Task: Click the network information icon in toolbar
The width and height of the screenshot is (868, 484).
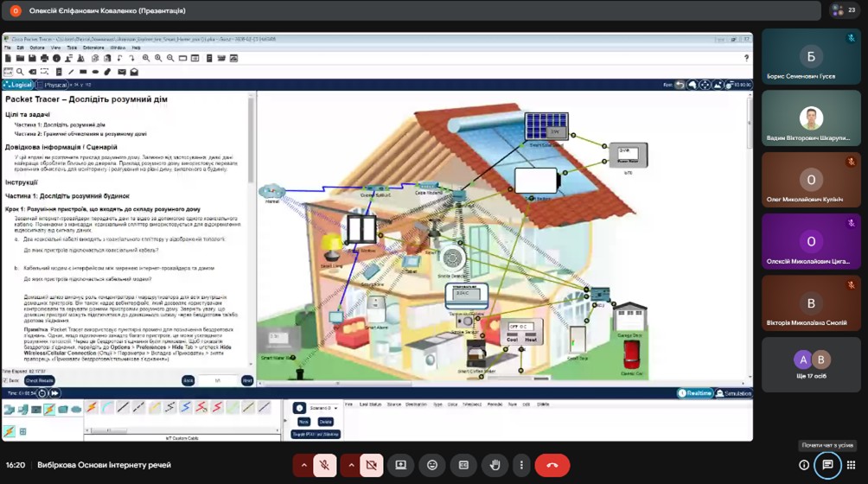Action: [x=56, y=58]
